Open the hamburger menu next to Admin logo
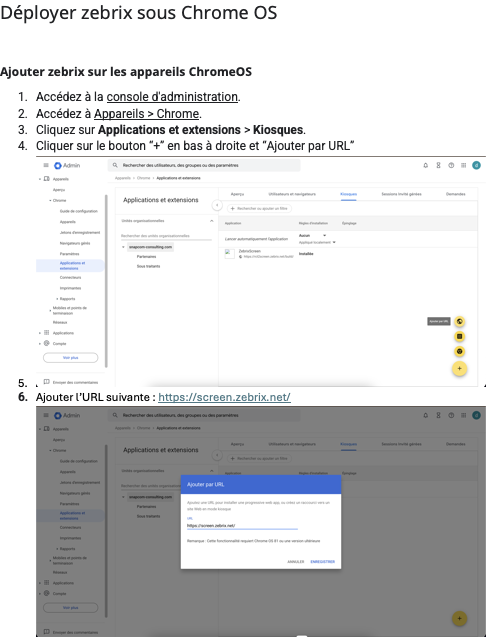 tap(46, 165)
